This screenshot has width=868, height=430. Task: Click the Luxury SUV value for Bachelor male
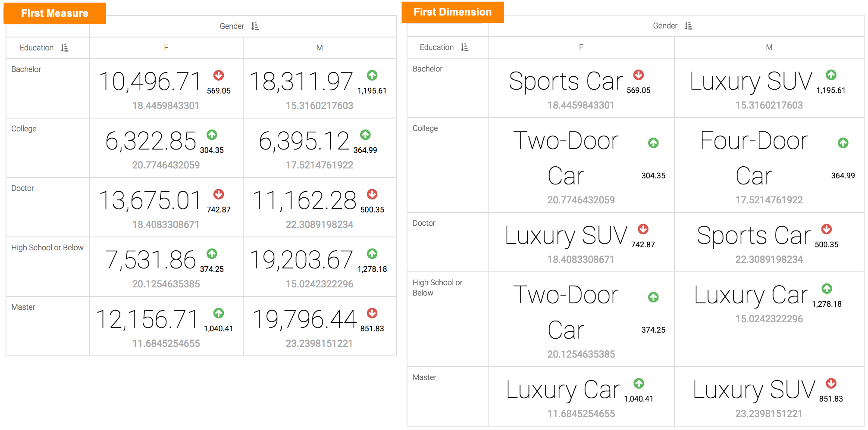(751, 81)
